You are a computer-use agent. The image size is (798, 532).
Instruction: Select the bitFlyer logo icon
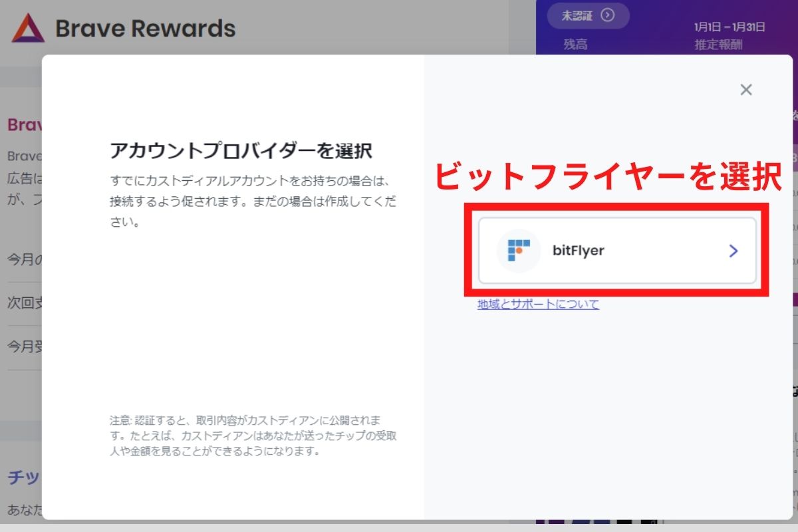click(518, 251)
